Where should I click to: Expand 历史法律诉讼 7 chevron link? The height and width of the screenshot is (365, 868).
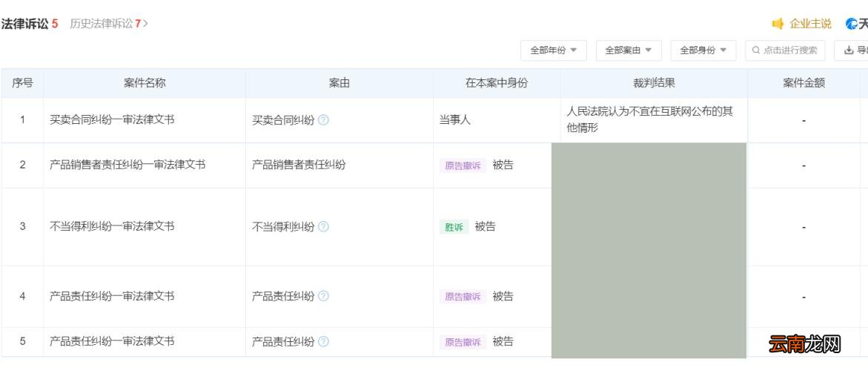point(109,24)
